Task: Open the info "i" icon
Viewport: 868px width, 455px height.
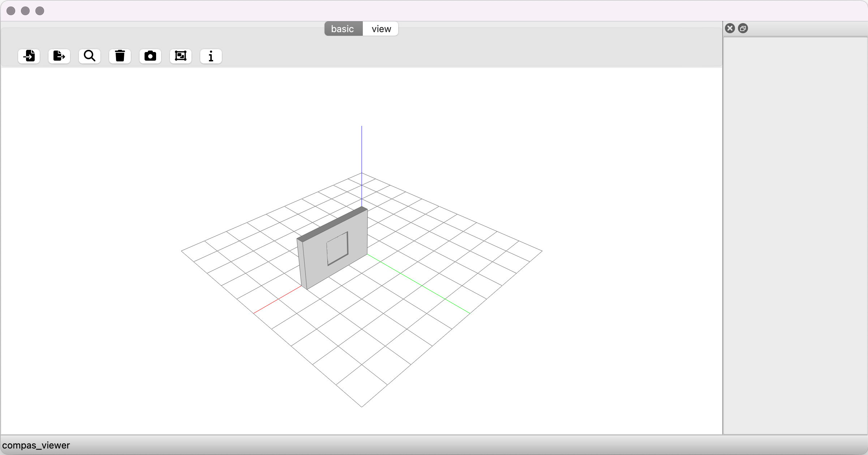Action: click(211, 56)
